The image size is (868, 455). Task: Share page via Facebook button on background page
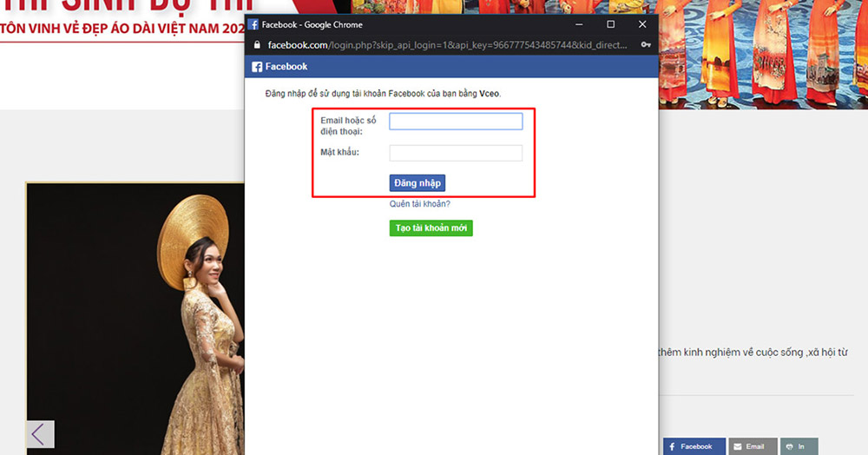click(694, 446)
